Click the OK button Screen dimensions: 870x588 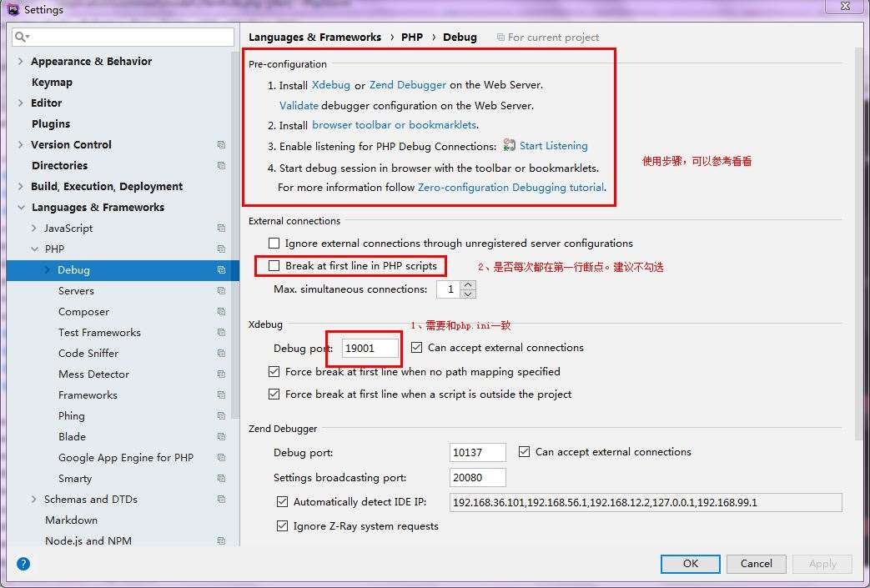click(690, 564)
